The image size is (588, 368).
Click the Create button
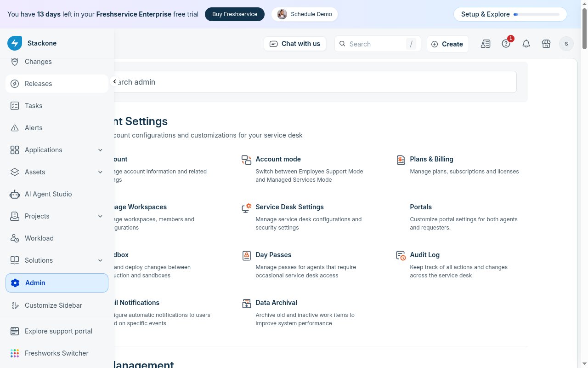point(448,44)
